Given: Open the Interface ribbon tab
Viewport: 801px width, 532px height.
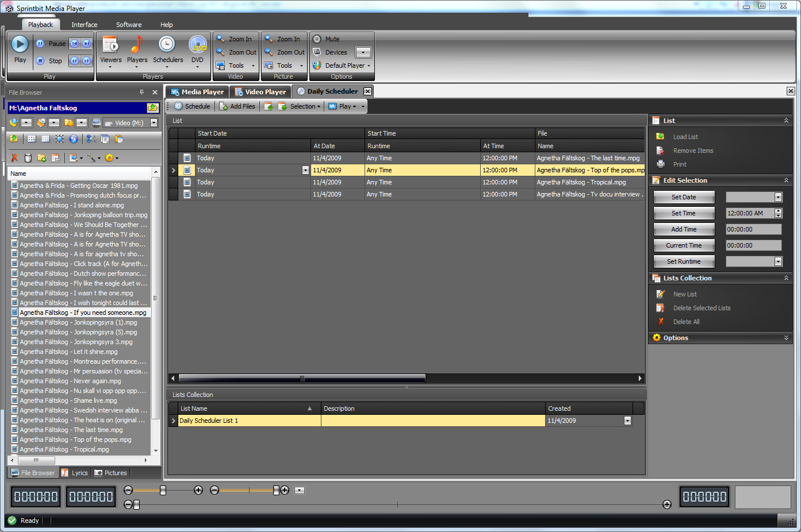Looking at the screenshot, I should 84,25.
